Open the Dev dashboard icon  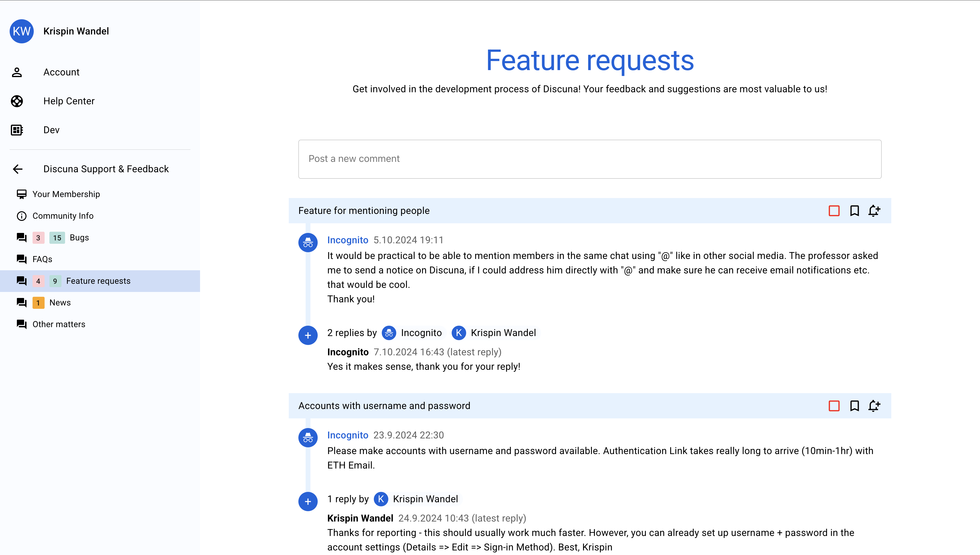(x=17, y=130)
